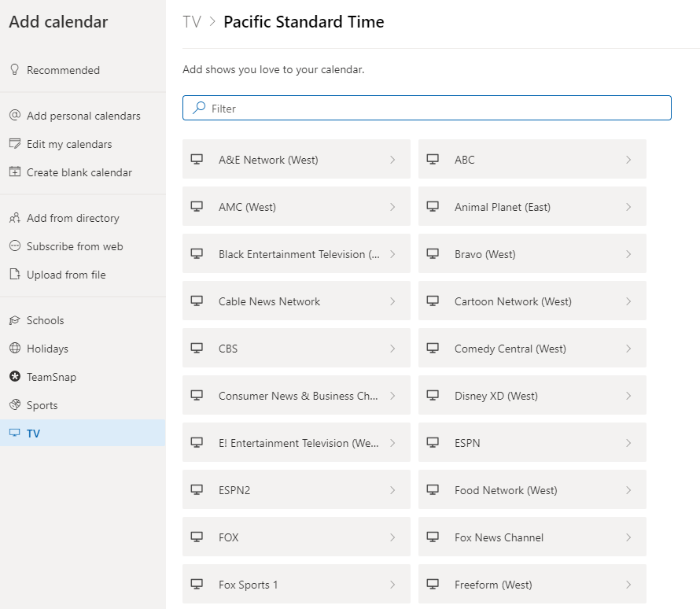The height and width of the screenshot is (609, 700).
Task: Open Subscribe from web option
Action: pos(75,246)
